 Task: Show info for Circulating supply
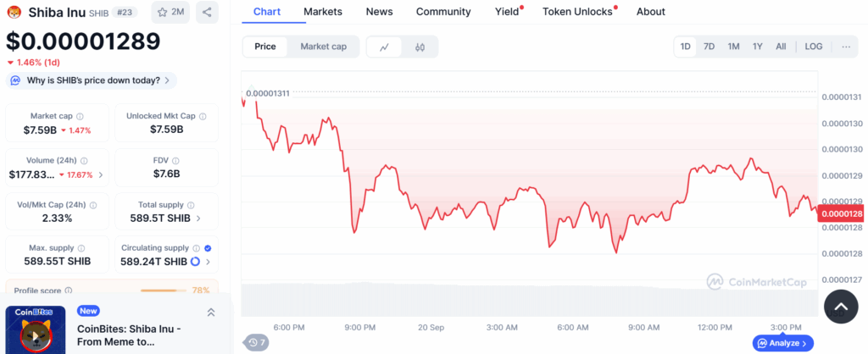(x=196, y=248)
